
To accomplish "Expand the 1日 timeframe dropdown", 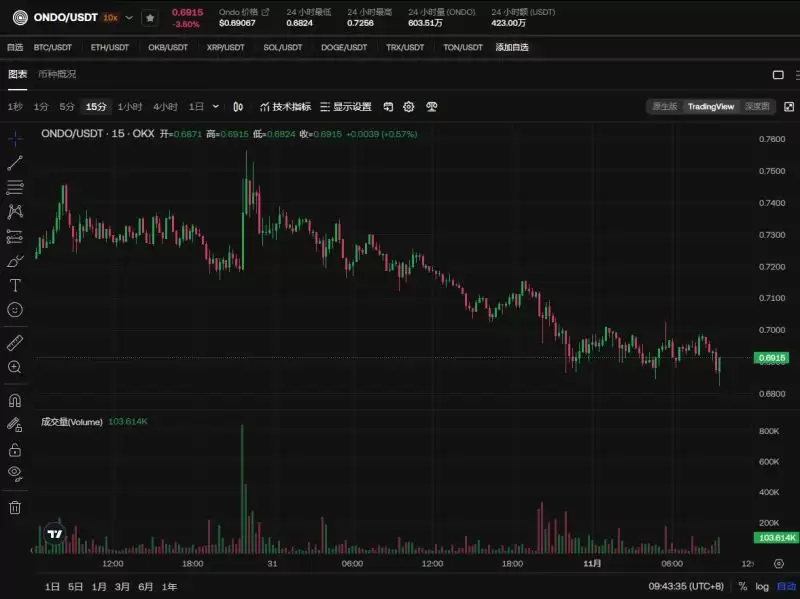I will (216, 107).
